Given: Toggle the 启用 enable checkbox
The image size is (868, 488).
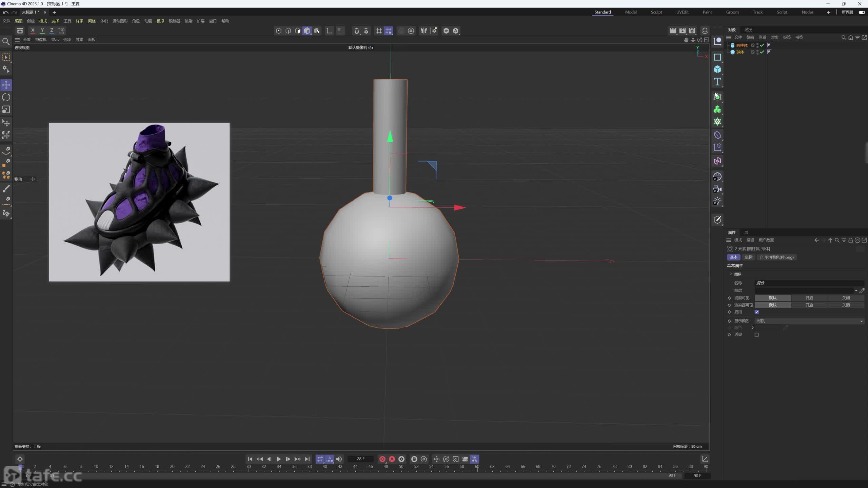Looking at the screenshot, I should 757,312.
